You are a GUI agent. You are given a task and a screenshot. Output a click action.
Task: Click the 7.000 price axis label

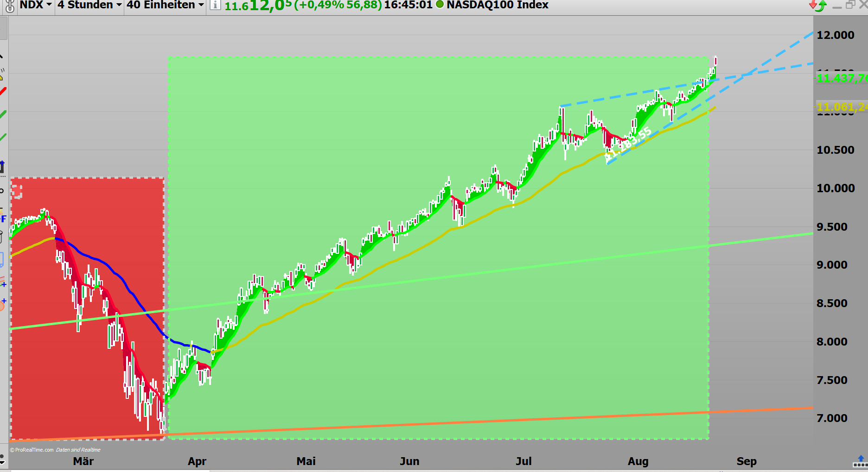click(x=832, y=418)
